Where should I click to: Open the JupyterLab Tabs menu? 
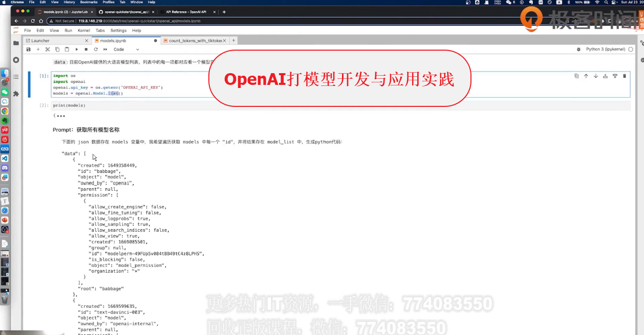click(100, 31)
